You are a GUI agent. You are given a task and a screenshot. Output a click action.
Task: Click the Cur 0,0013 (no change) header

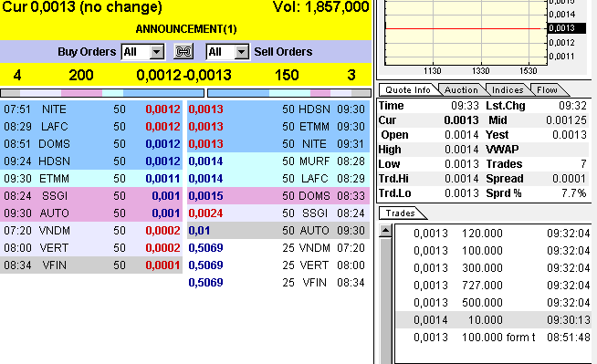coord(82,7)
